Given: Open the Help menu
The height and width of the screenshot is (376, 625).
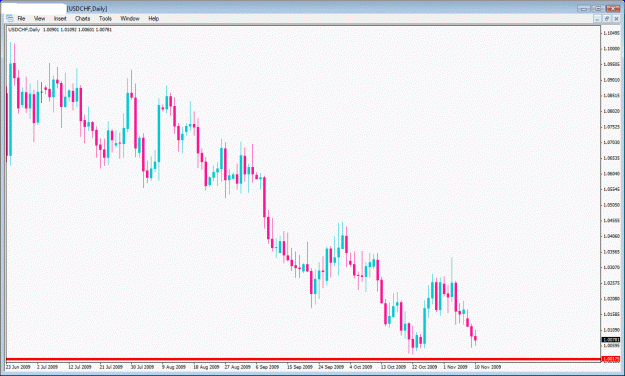Looking at the screenshot, I should 153,18.
